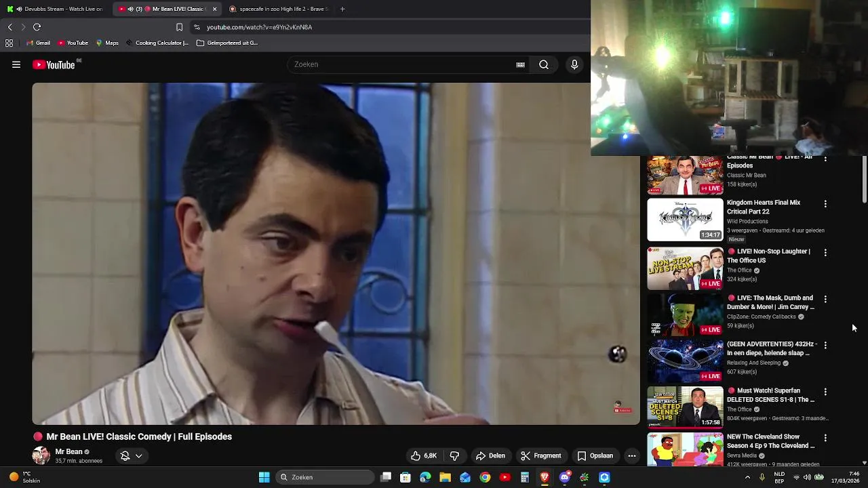
Task: Click the taskbar Zoeken search box
Action: tap(325, 477)
